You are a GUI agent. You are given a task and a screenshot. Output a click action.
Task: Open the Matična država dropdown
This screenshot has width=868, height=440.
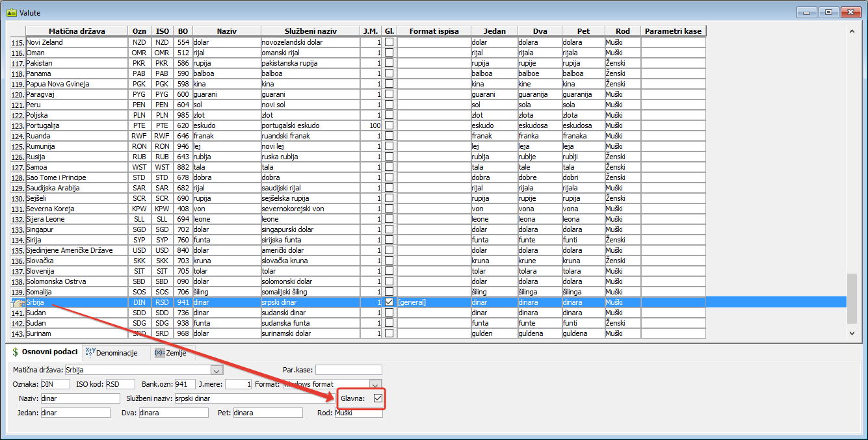coord(217,370)
